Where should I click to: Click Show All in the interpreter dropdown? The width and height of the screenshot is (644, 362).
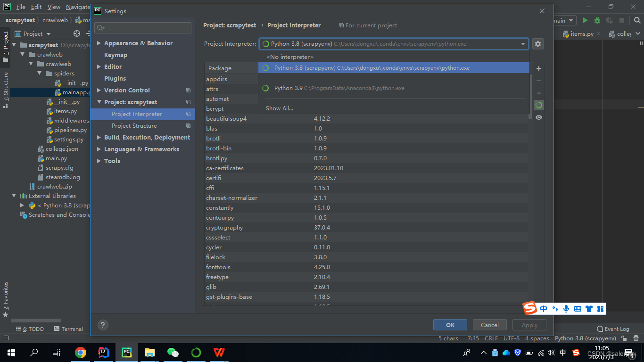tap(279, 108)
